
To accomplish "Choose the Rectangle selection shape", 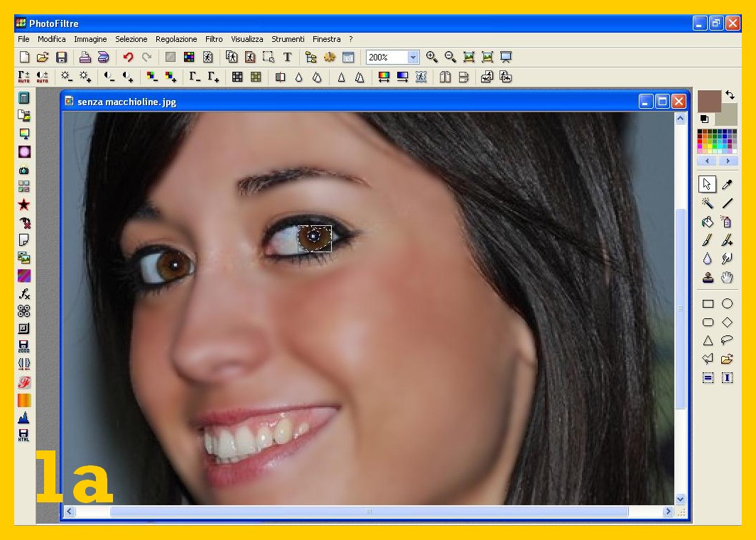I will click(708, 303).
